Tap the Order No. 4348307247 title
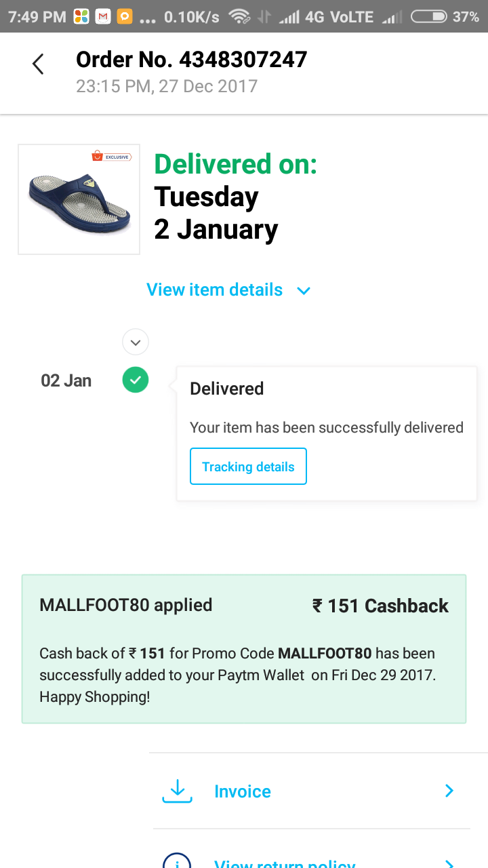488x868 pixels. coord(192,60)
